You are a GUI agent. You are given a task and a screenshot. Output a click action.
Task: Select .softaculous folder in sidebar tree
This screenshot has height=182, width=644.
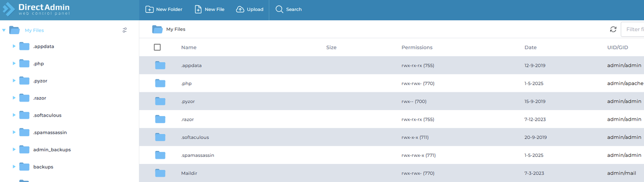point(47,115)
